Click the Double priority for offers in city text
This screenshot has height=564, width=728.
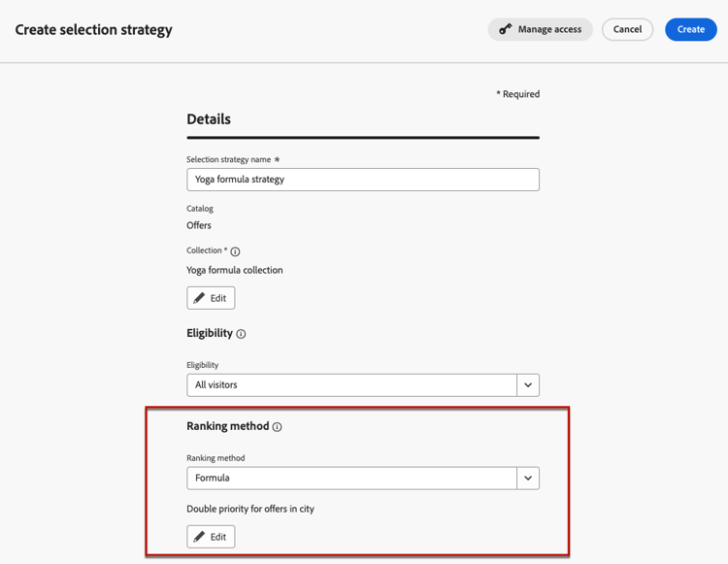click(250, 509)
